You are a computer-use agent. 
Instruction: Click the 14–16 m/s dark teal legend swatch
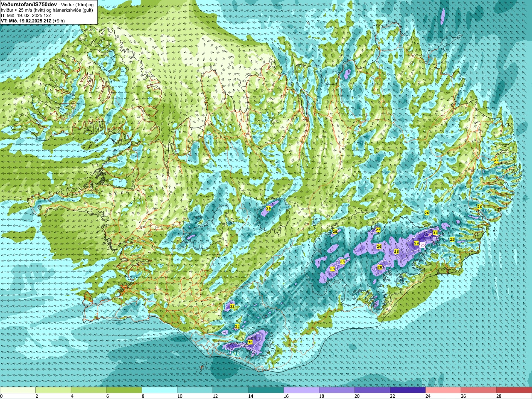(266, 390)
